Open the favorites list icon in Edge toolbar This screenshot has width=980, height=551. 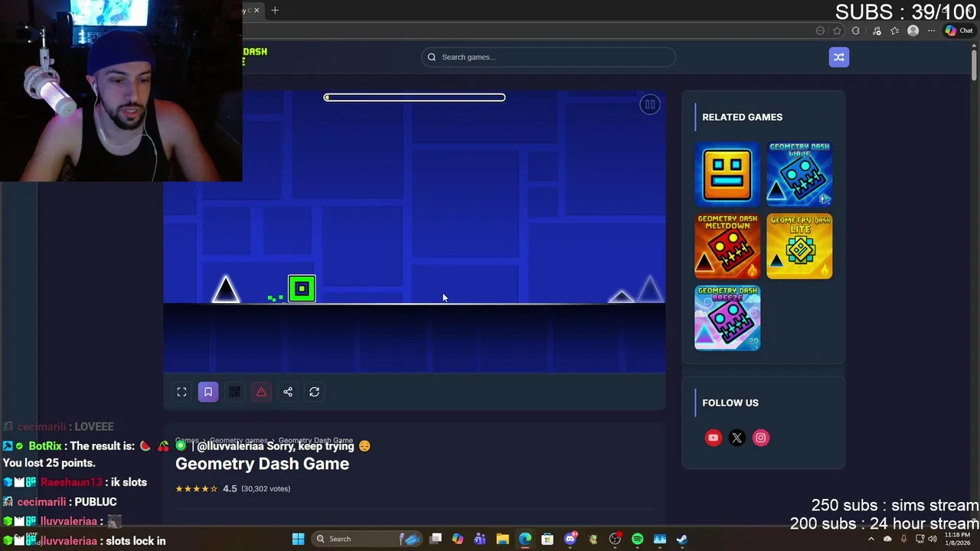pyautogui.click(x=895, y=31)
